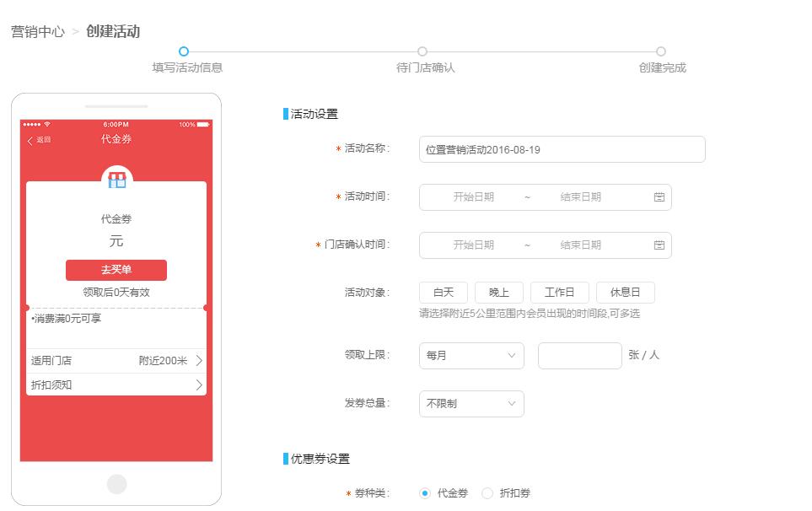Screen dimensions: 812x511
Task: Toggle the 休息日 audience option
Action: click(x=625, y=293)
